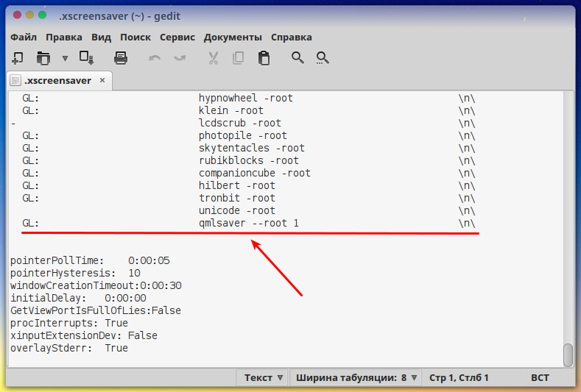581x392 pixels.
Task: Open the Ширина табуляции dropdown
Action: click(356, 377)
